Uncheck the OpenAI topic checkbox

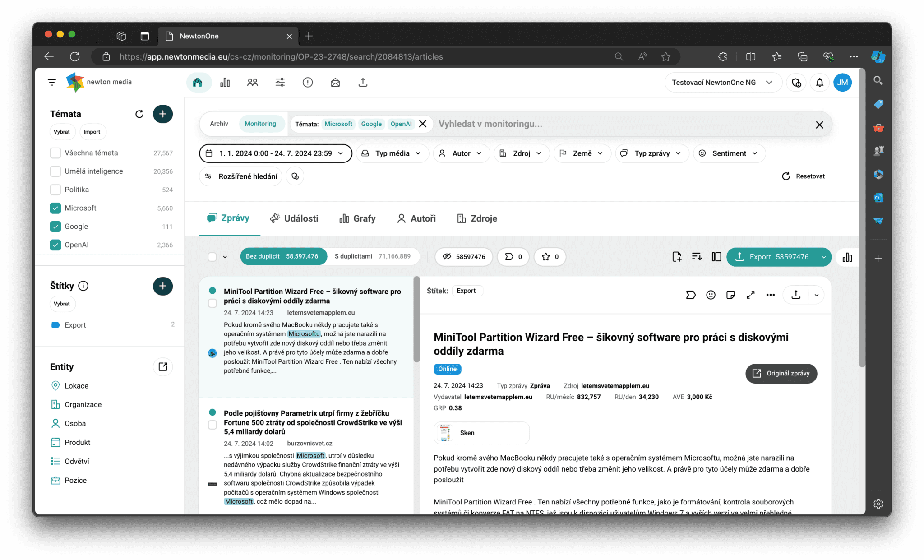point(55,245)
